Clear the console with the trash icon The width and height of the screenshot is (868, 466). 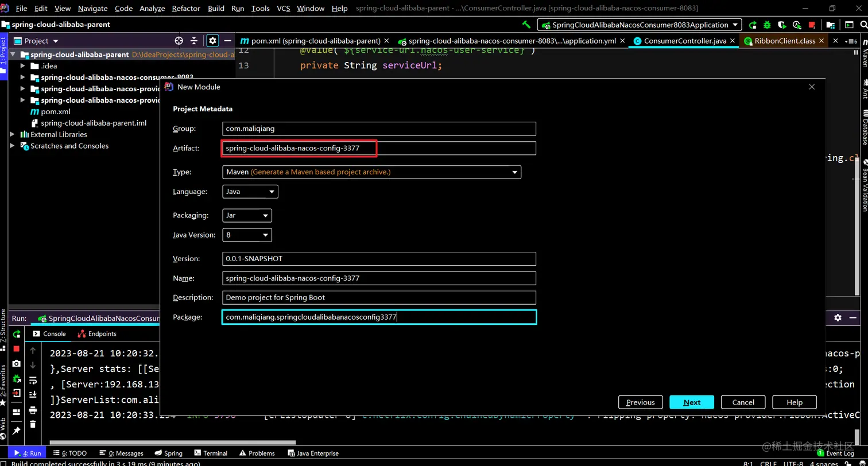33,424
